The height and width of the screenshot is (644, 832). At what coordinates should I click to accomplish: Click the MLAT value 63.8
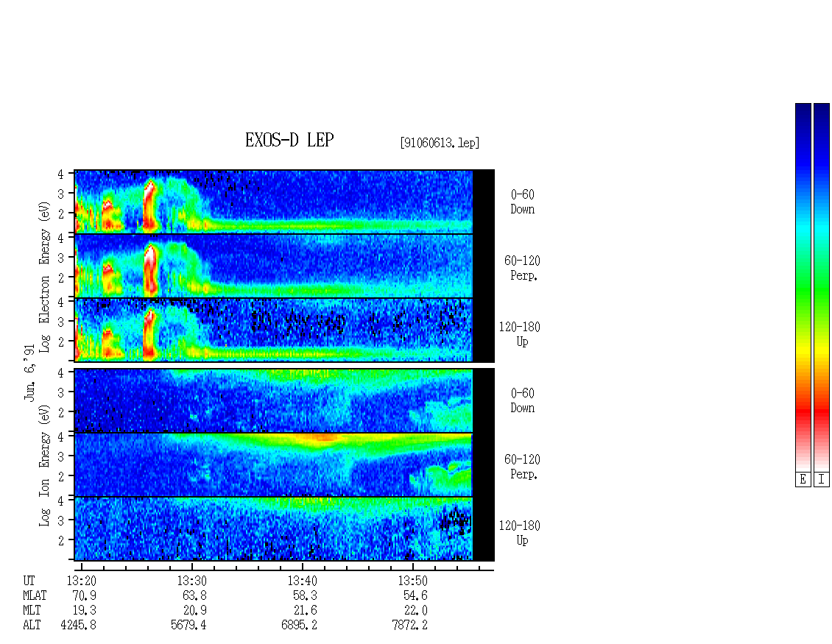coord(194,595)
